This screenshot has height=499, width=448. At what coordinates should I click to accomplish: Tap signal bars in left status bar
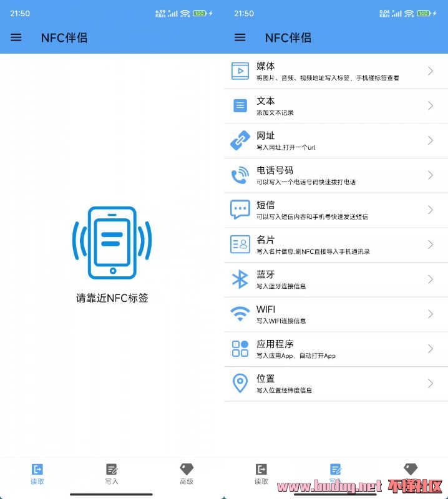[x=173, y=13]
